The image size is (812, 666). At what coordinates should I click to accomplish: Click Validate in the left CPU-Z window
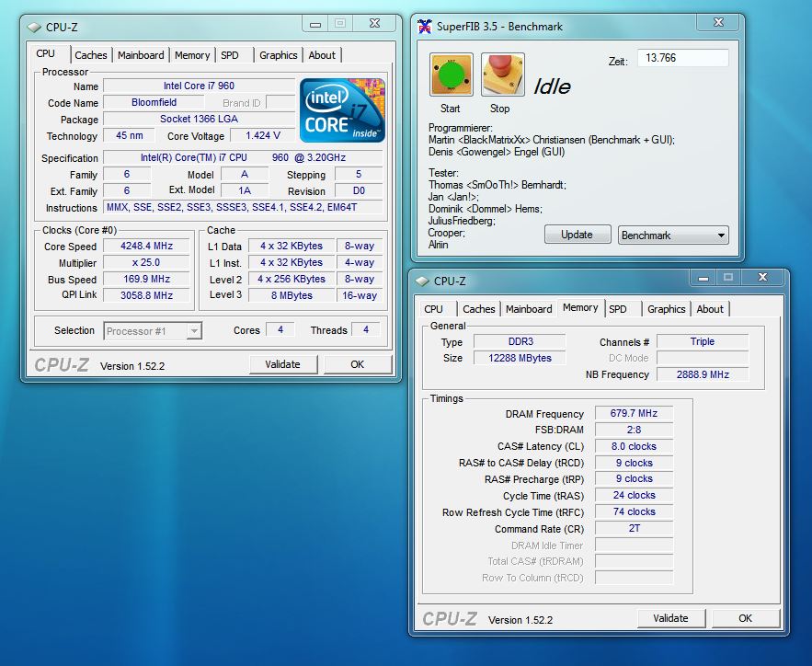coord(282,364)
